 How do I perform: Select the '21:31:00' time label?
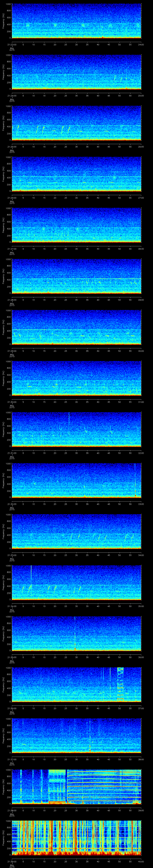click(12, 453)
